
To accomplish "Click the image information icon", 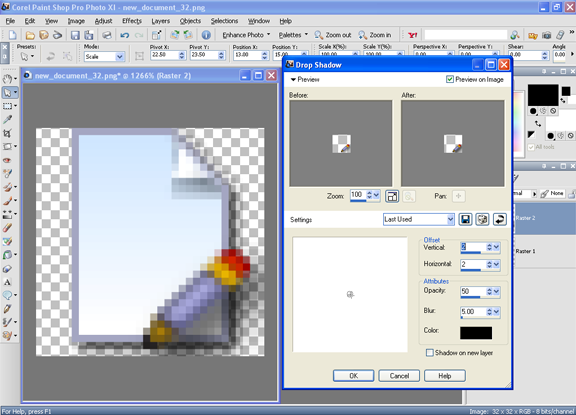I will [206, 35].
